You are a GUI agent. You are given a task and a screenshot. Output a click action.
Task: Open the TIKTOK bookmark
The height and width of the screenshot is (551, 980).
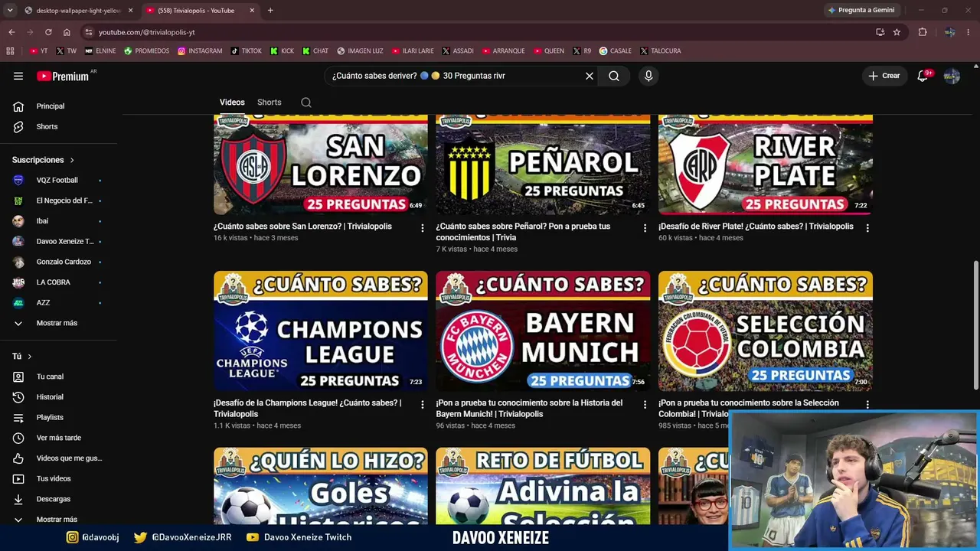coord(246,51)
